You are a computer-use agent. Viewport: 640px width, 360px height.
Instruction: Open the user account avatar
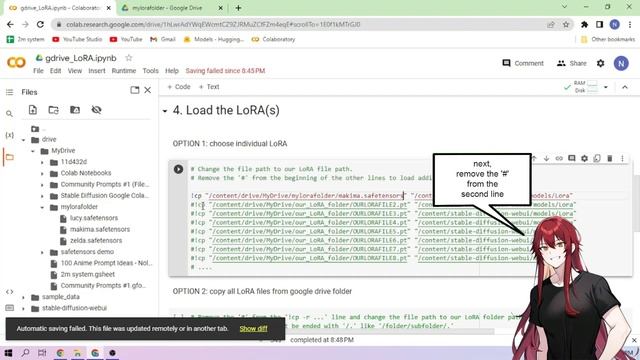(621, 63)
